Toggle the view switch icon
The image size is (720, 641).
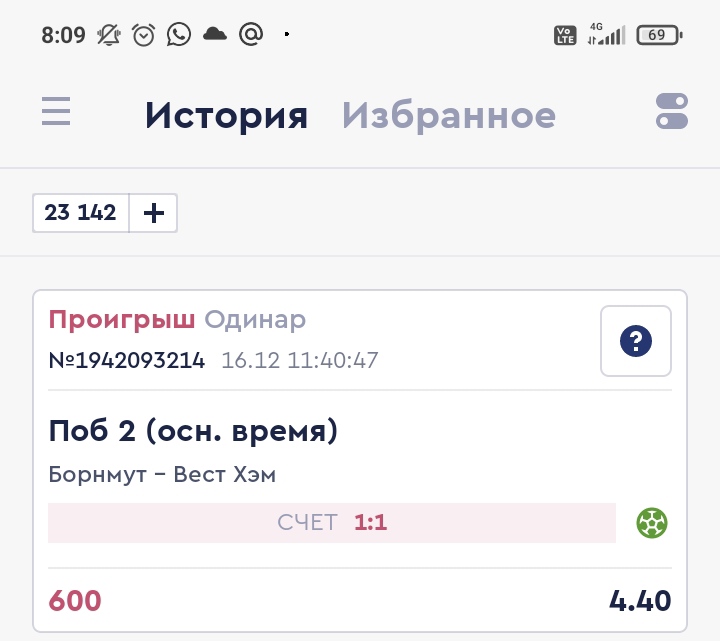click(672, 111)
